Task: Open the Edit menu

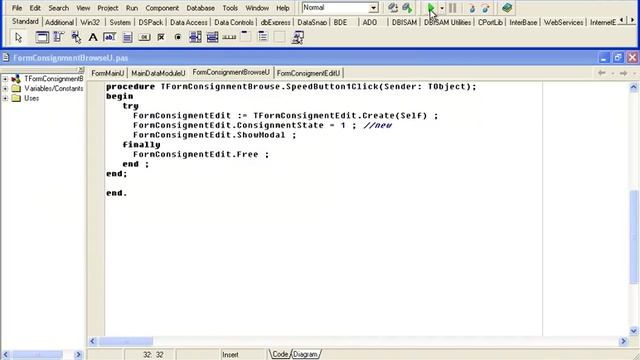Action: click(x=35, y=8)
